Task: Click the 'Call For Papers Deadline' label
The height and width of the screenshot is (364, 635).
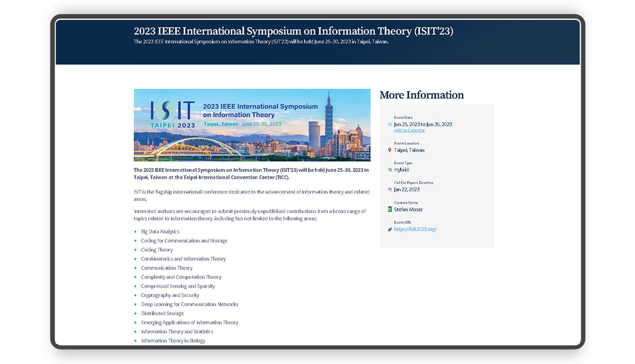Action: pos(414,183)
